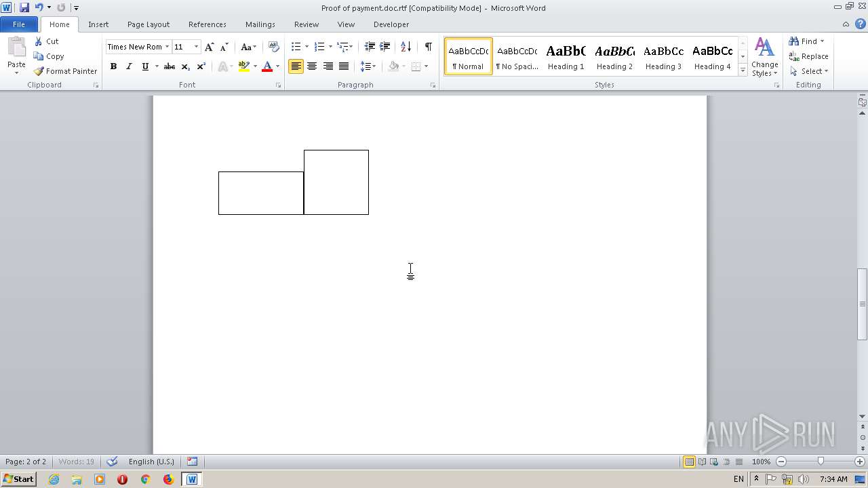The width and height of the screenshot is (868, 488).
Task: Toggle Show/Hide paragraph marks
Action: pos(428,47)
